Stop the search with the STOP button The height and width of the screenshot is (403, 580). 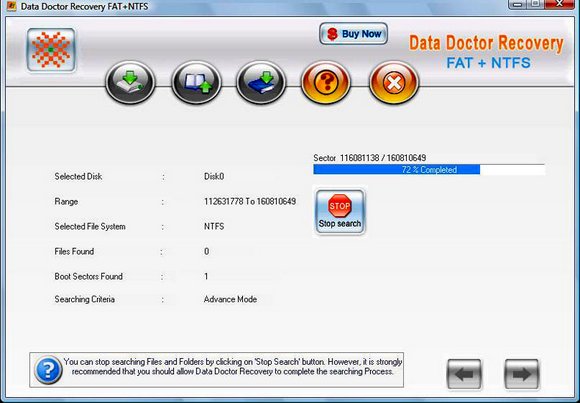340,212
